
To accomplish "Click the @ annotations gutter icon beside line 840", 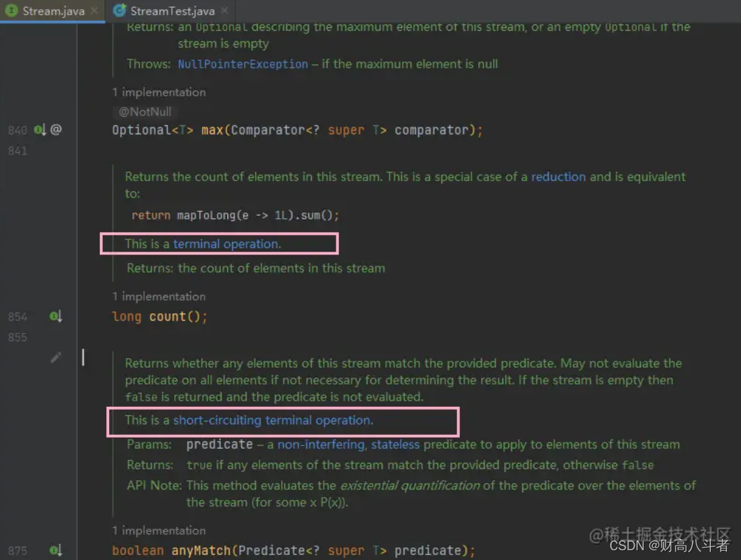I will 55,130.
